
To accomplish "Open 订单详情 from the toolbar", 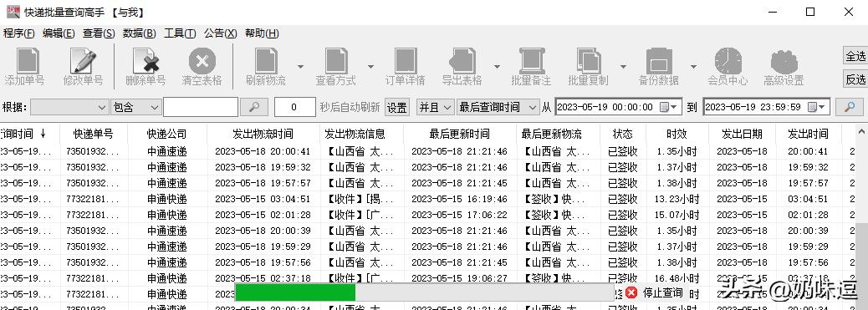I will (x=406, y=60).
